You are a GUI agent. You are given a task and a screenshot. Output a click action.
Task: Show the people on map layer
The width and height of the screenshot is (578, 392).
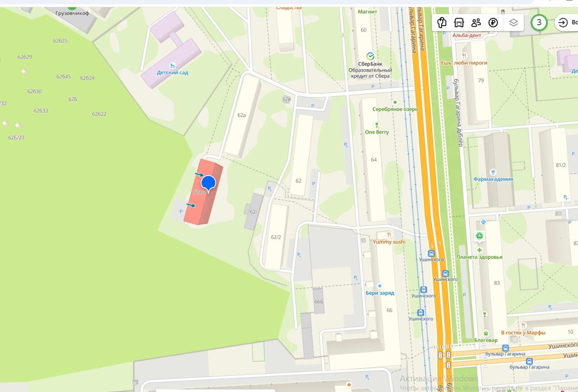click(476, 23)
